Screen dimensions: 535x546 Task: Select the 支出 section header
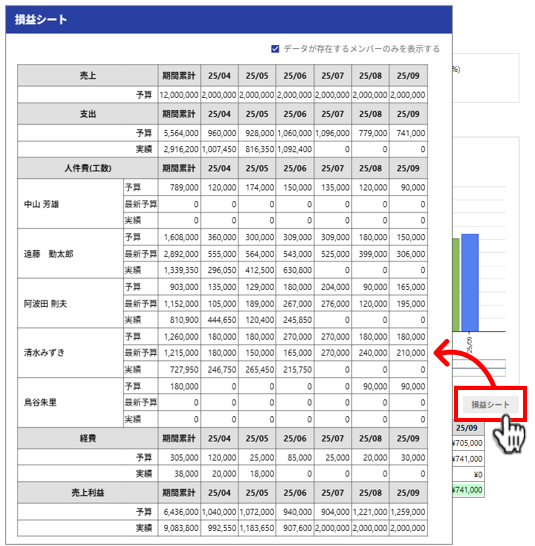click(x=87, y=114)
